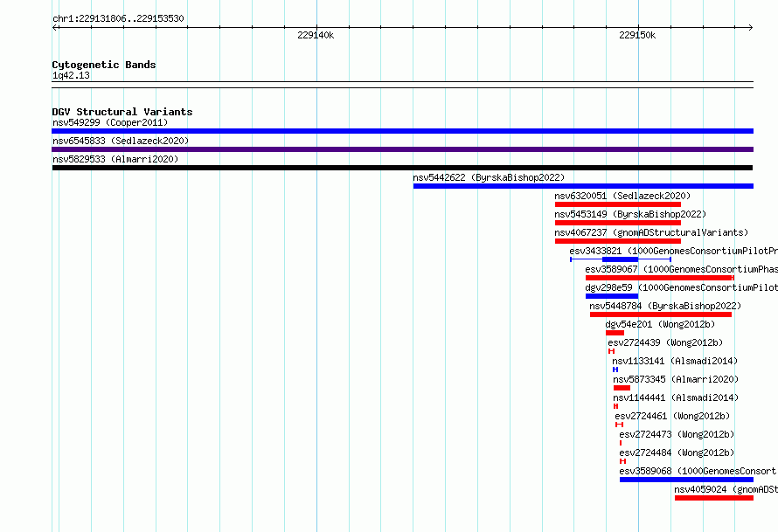This screenshot has height=532, width=778.
Task: Open the esv2724439 (Wong2012b) label
Action: [665, 342]
